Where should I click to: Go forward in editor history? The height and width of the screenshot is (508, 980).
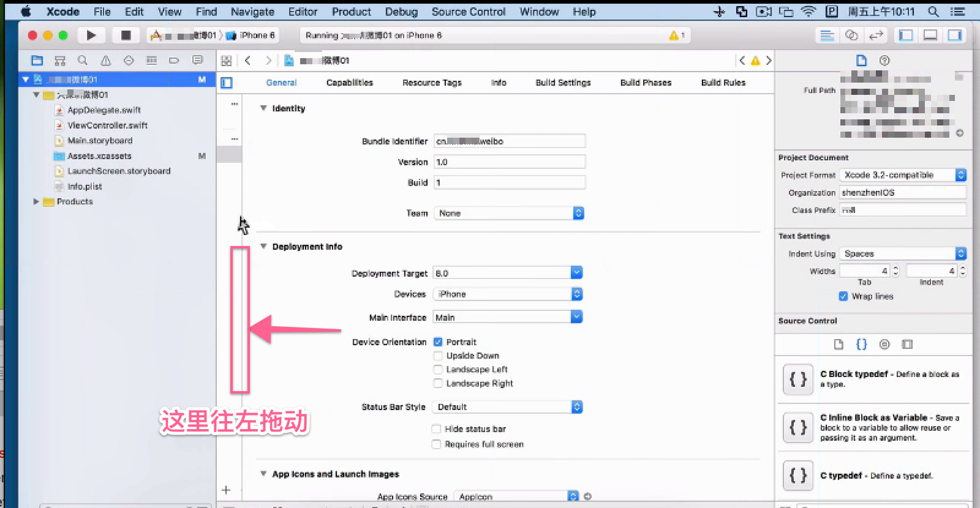pyautogui.click(x=268, y=61)
